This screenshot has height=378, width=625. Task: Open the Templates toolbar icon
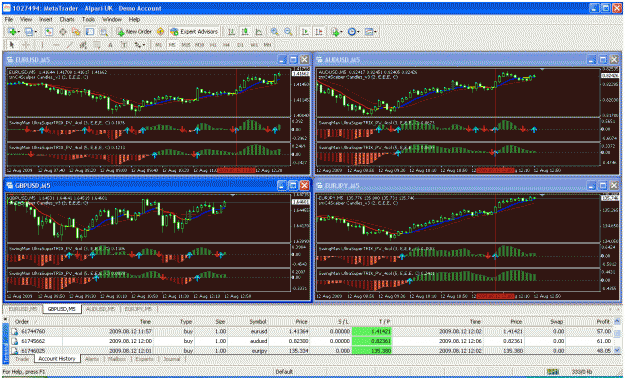[369, 32]
